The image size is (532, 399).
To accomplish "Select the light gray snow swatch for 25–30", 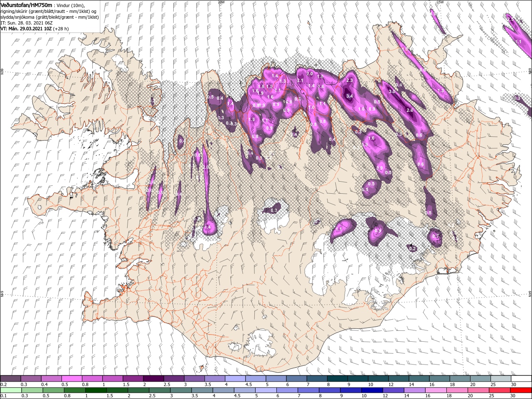I will tap(501, 379).
